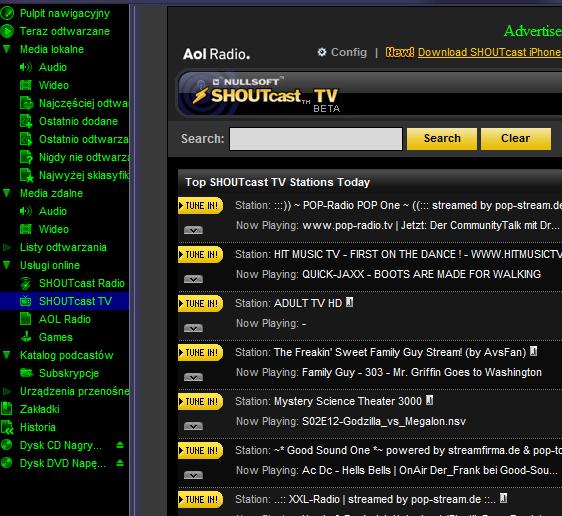Click the Top SHOUTcast TV Stations Today heading
Image resolution: width=562 pixels, height=516 pixels.
[x=277, y=182]
